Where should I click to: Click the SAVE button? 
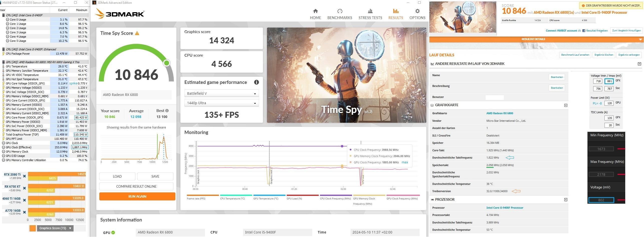pyautogui.click(x=155, y=176)
